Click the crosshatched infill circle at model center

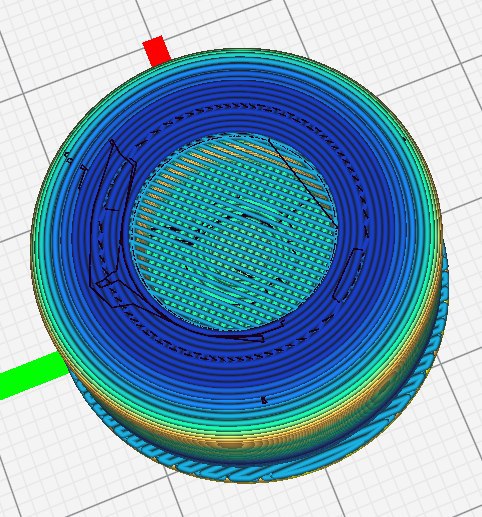tap(234, 232)
